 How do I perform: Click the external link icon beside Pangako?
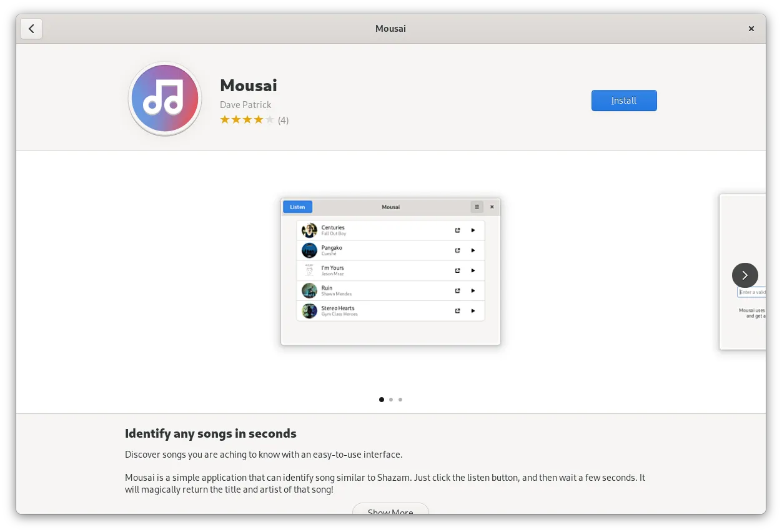pyautogui.click(x=457, y=250)
